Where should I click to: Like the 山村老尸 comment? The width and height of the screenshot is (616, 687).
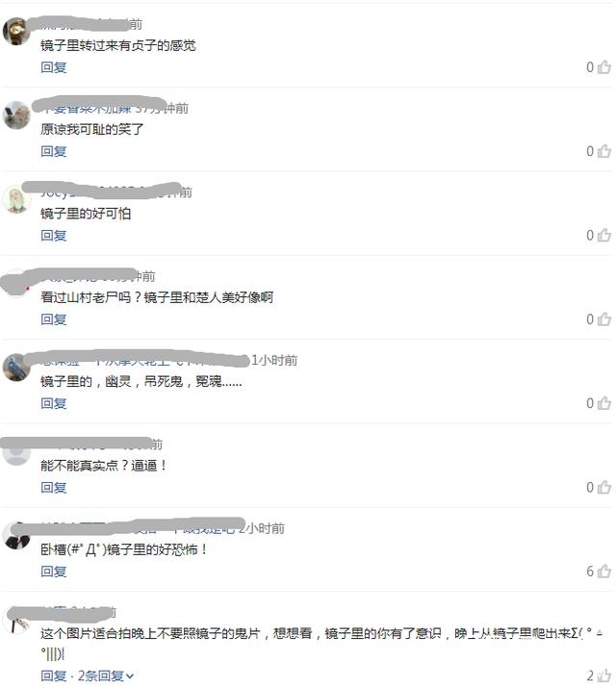(604, 319)
